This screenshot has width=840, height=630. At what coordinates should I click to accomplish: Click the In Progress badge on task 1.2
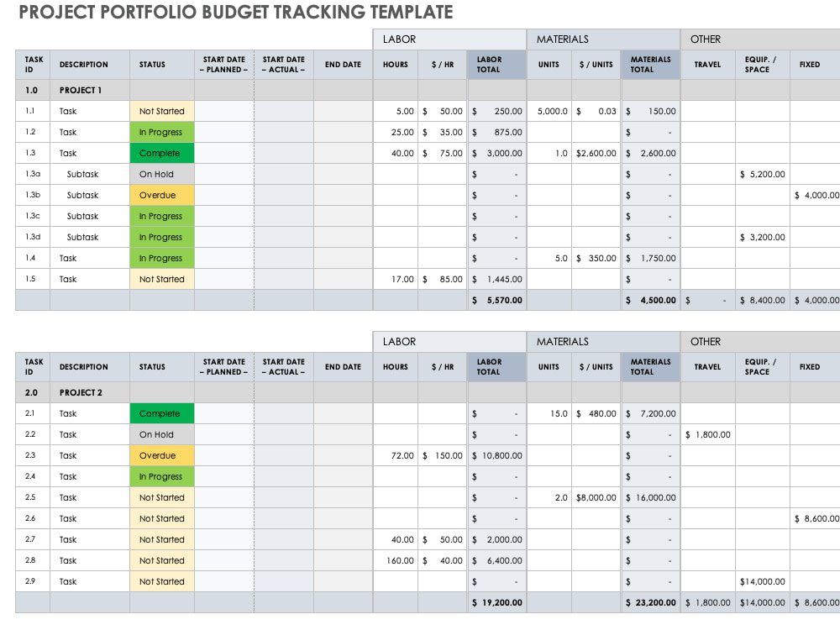coord(161,132)
